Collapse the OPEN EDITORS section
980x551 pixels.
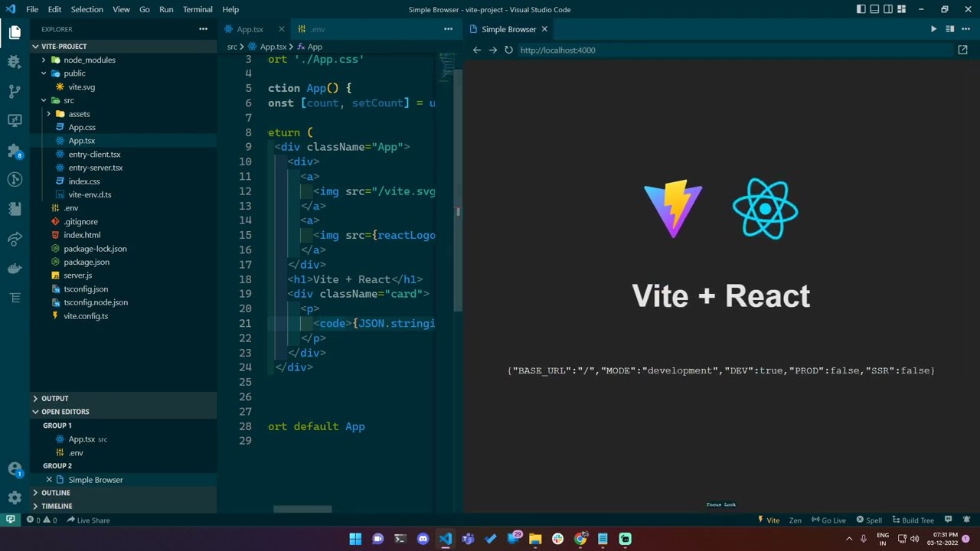pos(123,412)
